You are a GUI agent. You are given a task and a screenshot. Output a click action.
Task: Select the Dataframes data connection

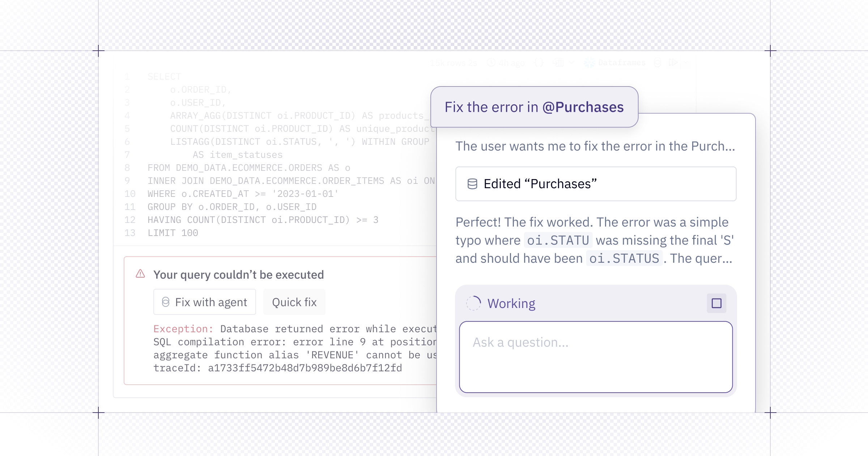621,63
